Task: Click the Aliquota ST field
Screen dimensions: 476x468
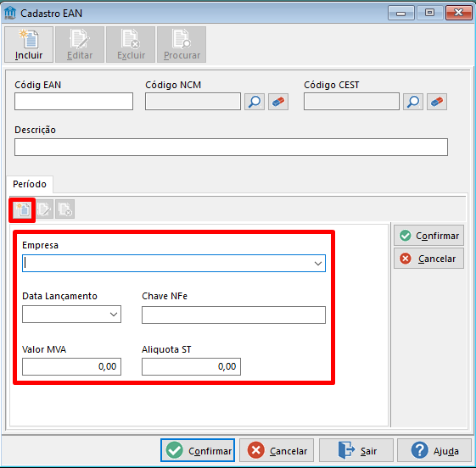Action: pyautogui.click(x=191, y=366)
